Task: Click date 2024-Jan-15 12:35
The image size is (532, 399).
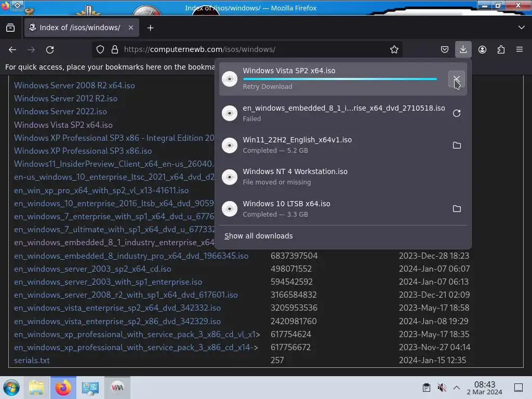Action: pos(432,360)
